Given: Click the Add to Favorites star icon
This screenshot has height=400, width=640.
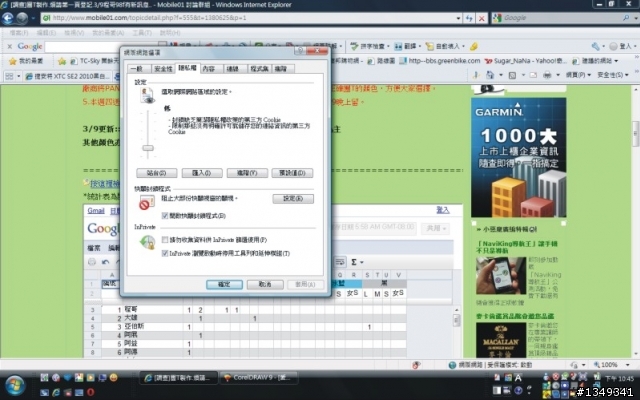Looking at the screenshot, I should [x=62, y=61].
